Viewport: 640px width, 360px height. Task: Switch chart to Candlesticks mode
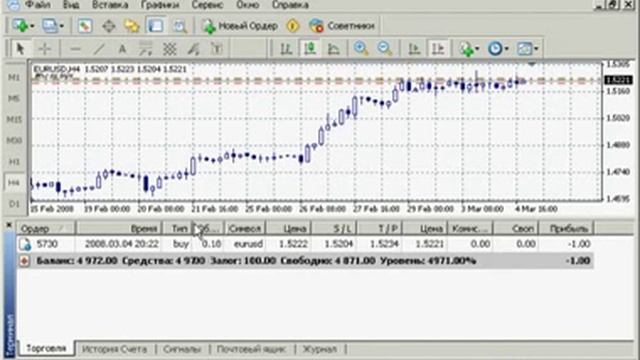(310, 49)
